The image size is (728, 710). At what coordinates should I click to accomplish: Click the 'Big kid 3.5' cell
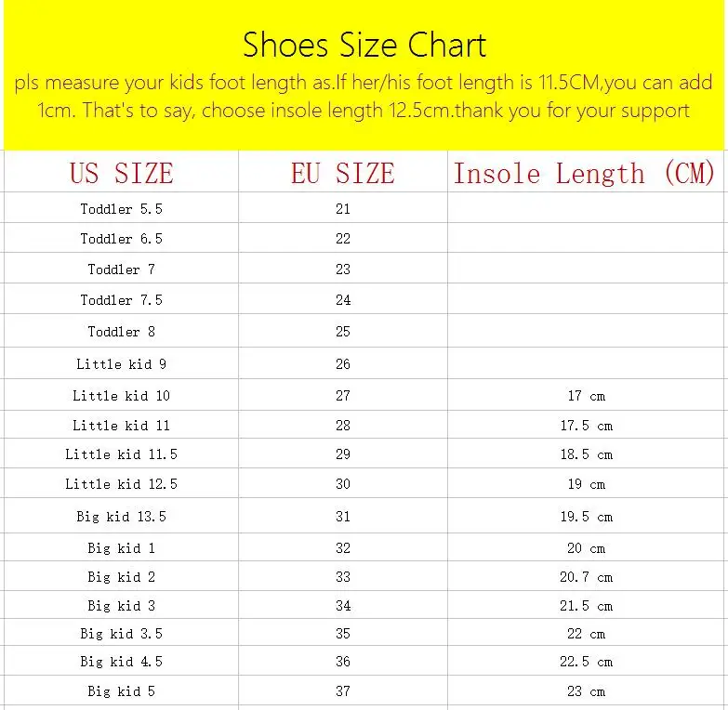tap(121, 634)
